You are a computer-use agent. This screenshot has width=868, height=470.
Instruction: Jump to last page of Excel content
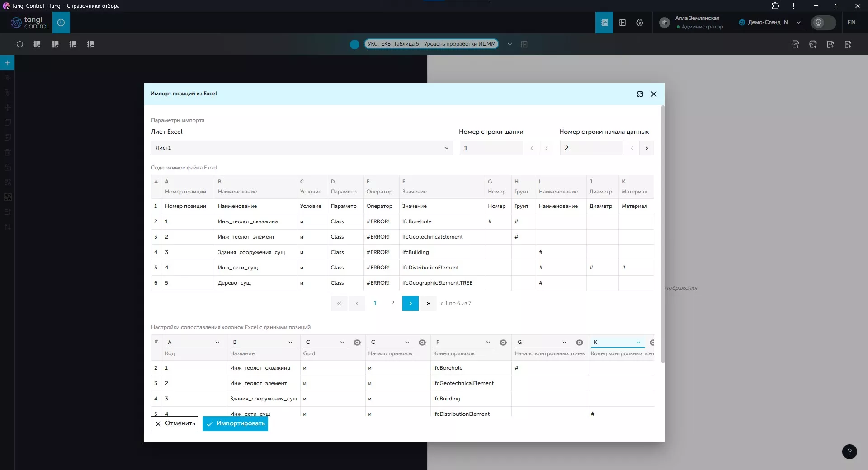click(x=428, y=303)
